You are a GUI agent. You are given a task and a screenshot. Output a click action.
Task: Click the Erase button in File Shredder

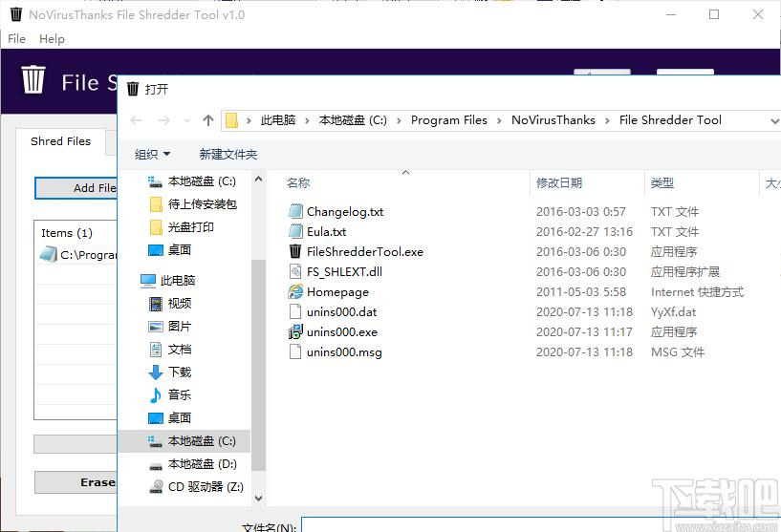(x=76, y=482)
